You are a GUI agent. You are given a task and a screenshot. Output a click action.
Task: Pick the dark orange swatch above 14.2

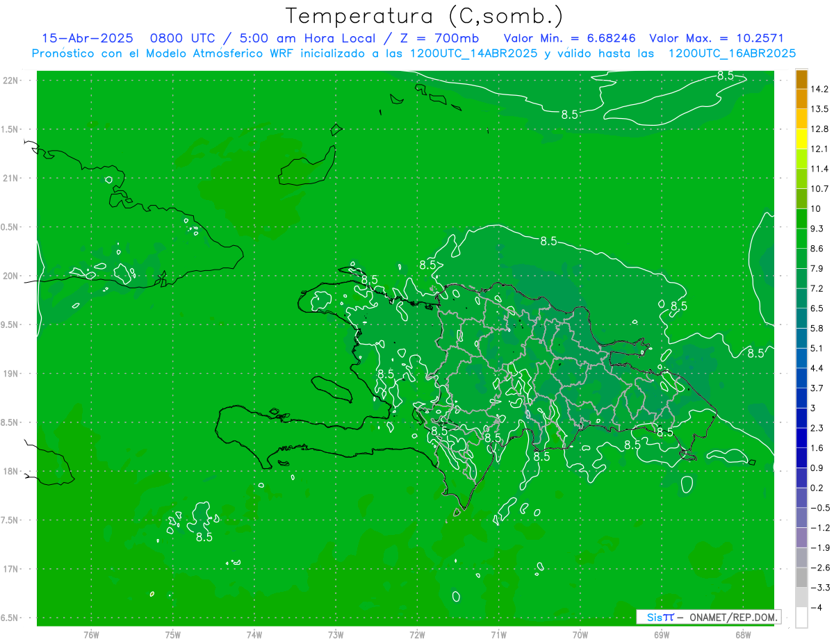pyautogui.click(x=801, y=79)
